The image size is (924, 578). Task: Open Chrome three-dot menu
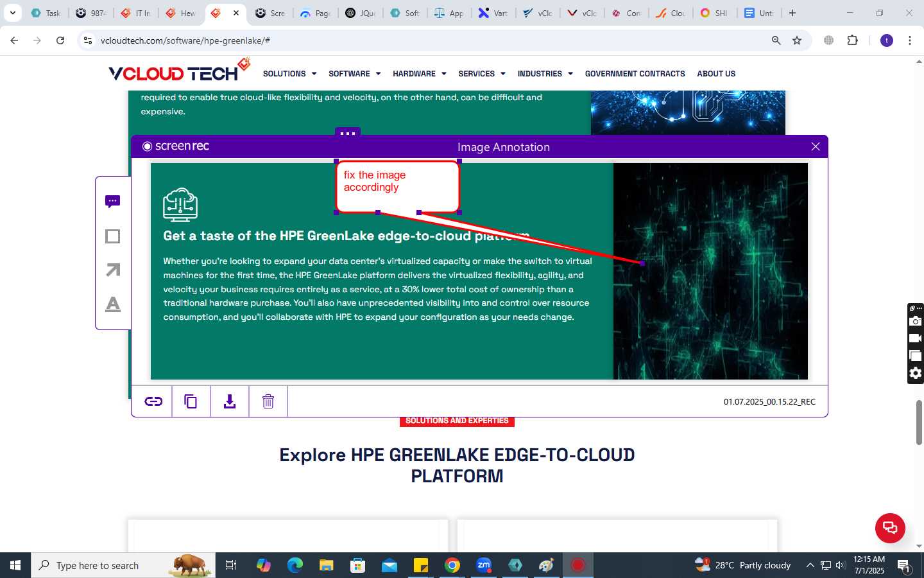click(910, 40)
